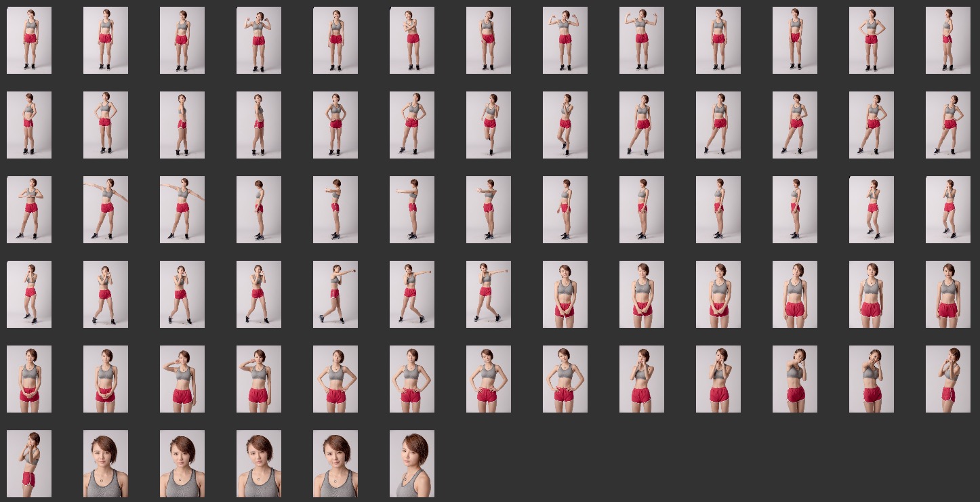Pick the first arms-spread-wide pose thumbnail

(x=106, y=209)
